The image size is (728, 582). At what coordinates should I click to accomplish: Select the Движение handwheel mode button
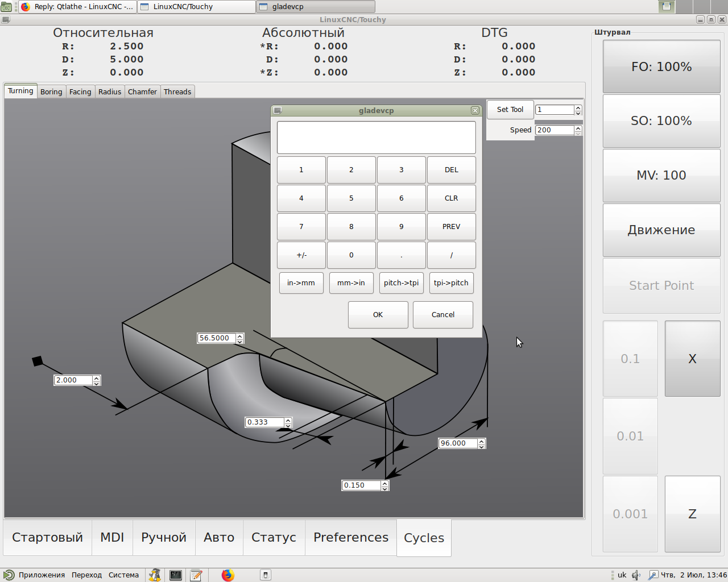(661, 230)
